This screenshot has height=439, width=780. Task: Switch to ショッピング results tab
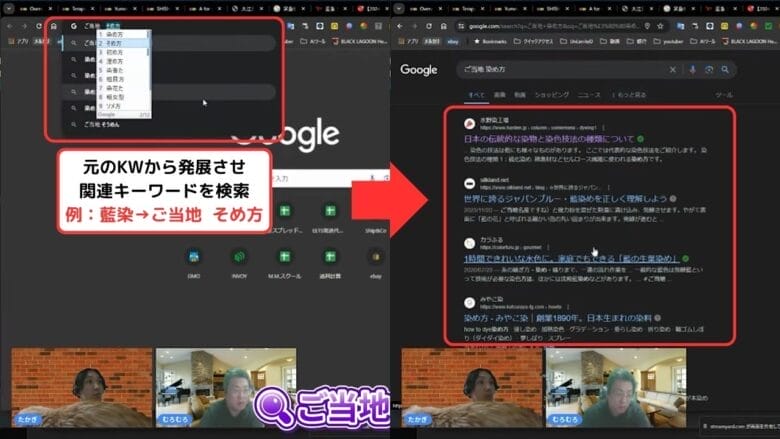click(551, 94)
